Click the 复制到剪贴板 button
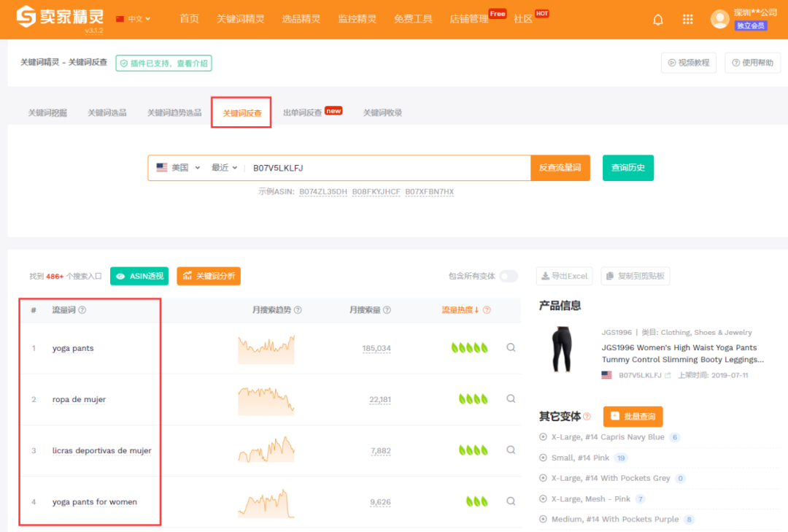 (x=636, y=276)
